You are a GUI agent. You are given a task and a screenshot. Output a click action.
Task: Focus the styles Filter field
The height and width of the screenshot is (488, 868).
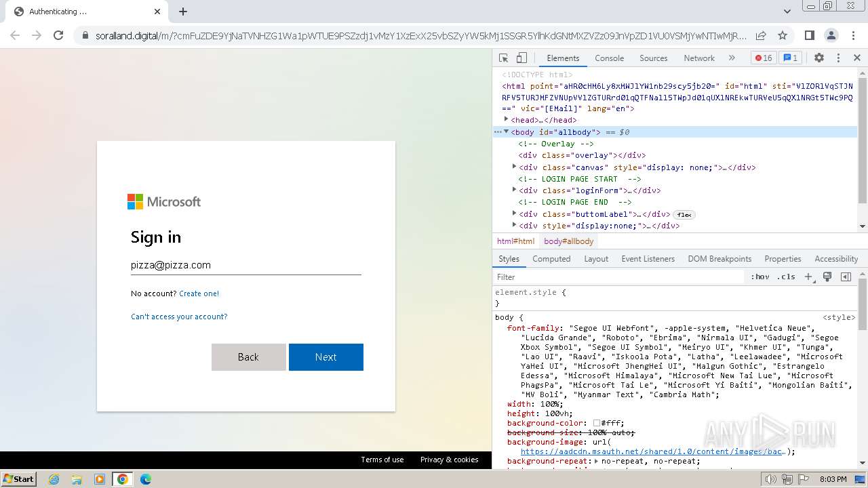(618, 277)
